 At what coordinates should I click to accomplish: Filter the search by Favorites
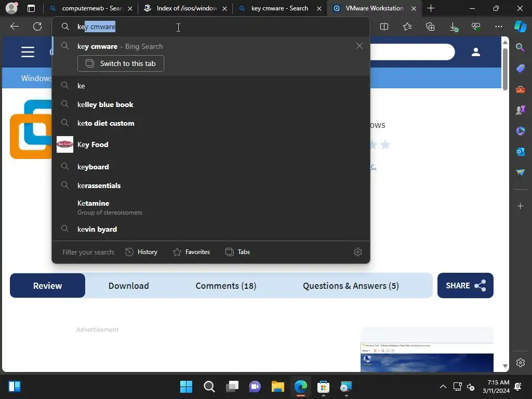click(x=191, y=252)
